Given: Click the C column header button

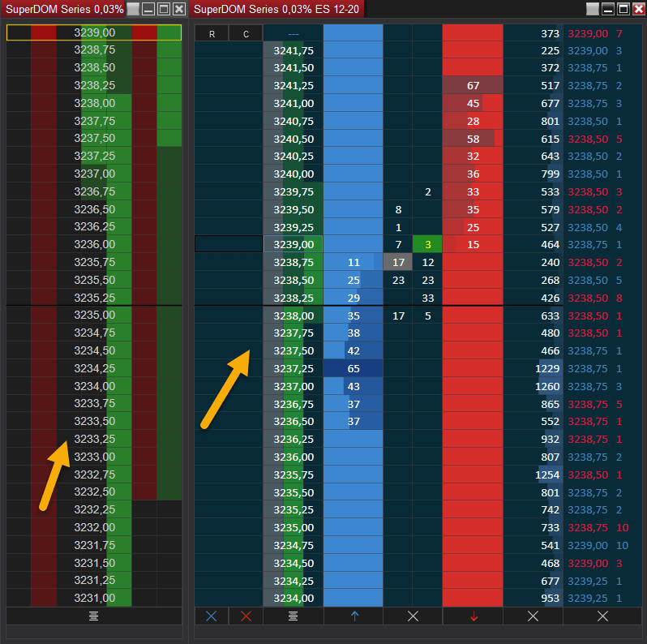Looking at the screenshot, I should [246, 34].
